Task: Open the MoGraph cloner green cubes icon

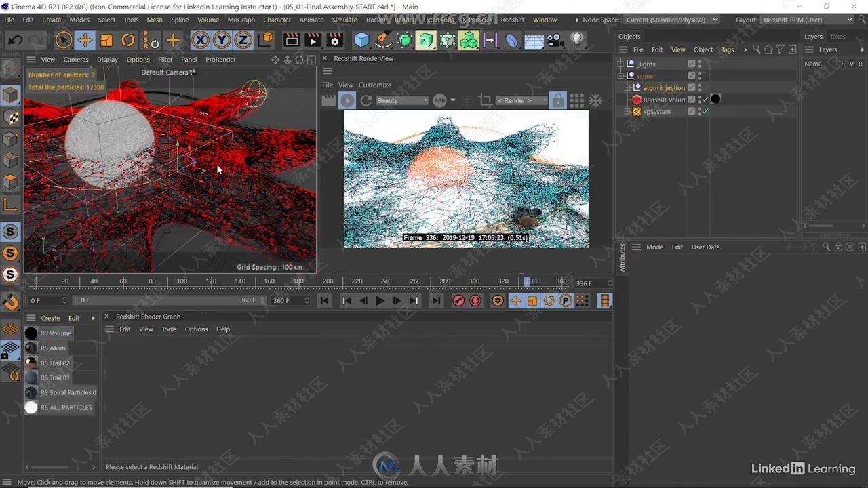Action: click(469, 41)
